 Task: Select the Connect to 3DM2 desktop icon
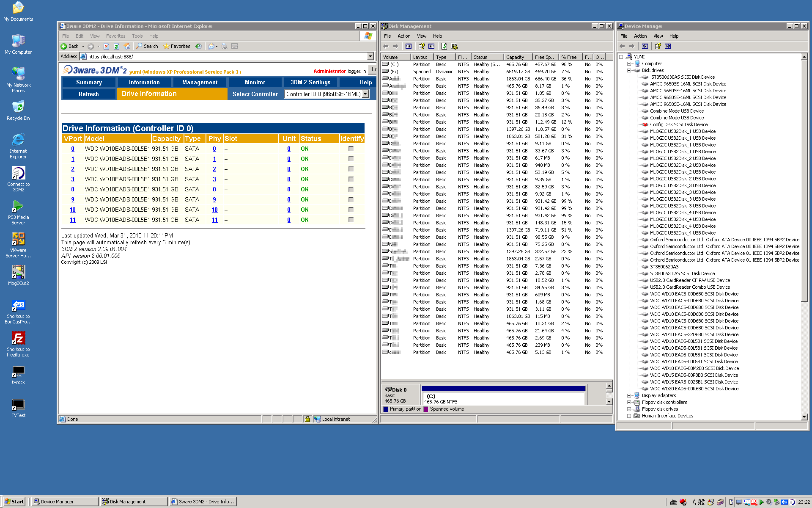click(18, 179)
